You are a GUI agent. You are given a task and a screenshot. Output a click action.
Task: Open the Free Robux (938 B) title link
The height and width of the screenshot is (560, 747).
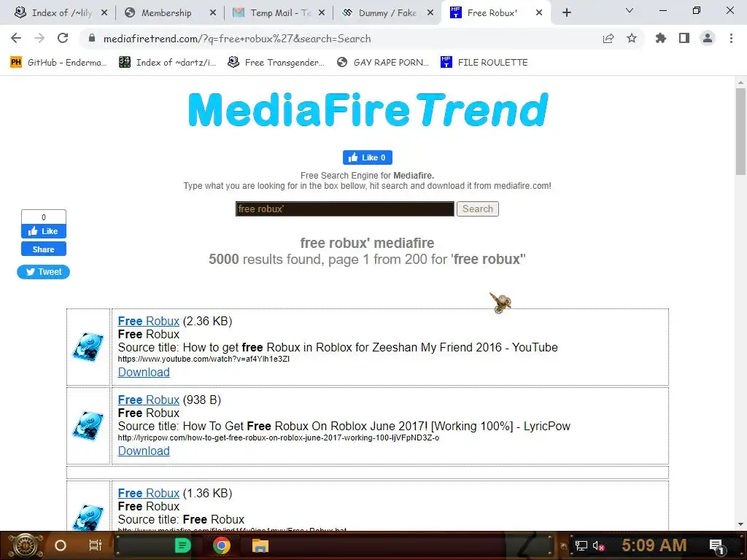point(149,400)
